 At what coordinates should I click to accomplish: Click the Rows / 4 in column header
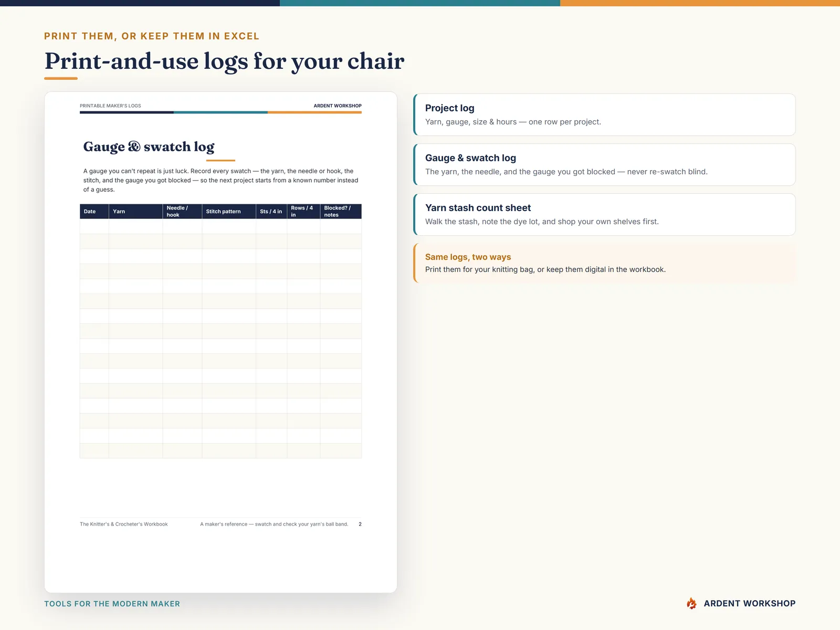(x=303, y=212)
